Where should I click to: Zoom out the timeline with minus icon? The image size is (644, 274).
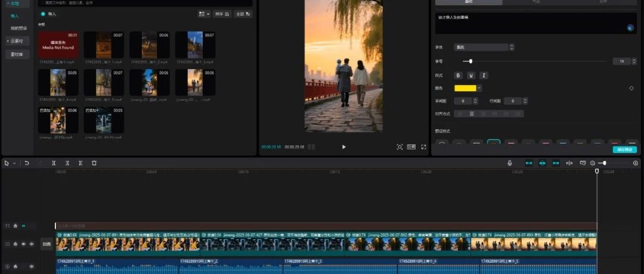593,163
